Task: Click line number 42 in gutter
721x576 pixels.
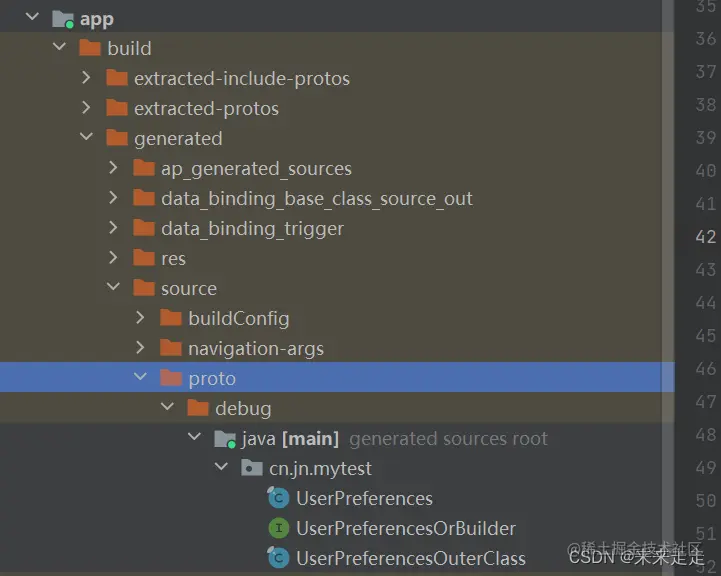Action: point(705,237)
